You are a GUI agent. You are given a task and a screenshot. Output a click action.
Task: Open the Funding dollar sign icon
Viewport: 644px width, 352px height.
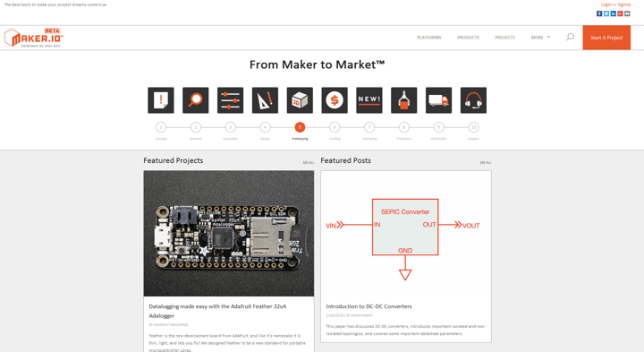(335, 100)
